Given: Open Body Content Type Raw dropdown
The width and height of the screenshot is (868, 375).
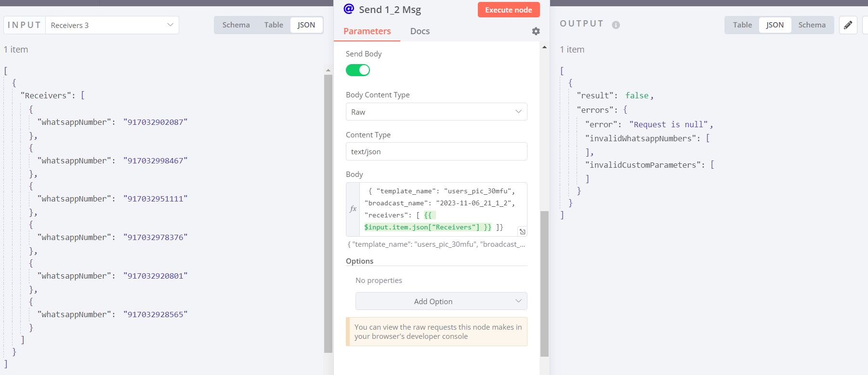Looking at the screenshot, I should click(x=436, y=112).
